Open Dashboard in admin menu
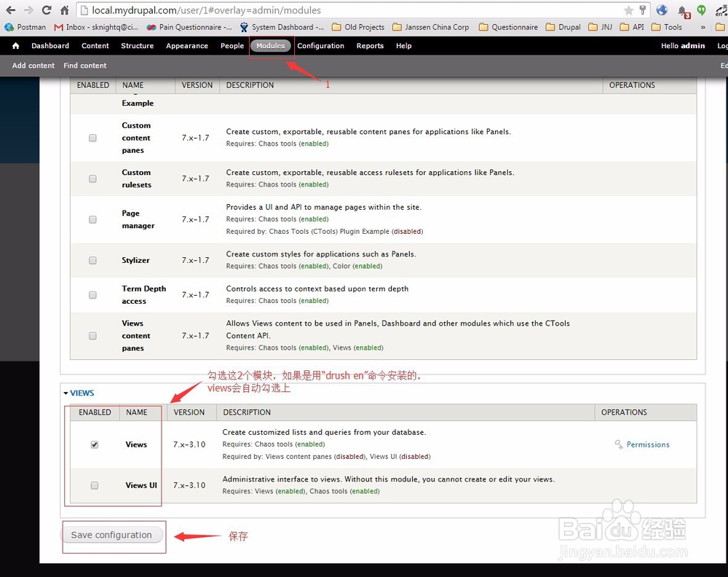 point(50,45)
